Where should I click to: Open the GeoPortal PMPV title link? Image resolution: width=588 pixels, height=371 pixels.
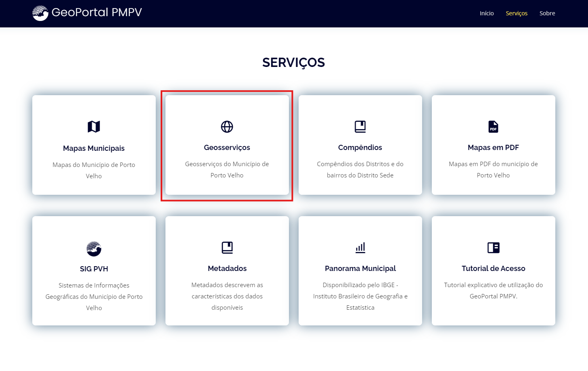97,12
